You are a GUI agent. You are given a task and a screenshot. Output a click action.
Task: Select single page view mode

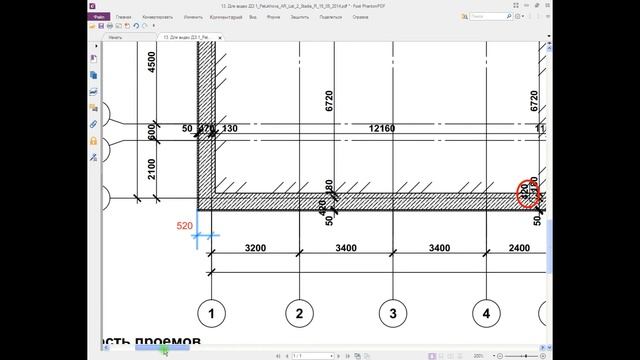tap(432, 356)
